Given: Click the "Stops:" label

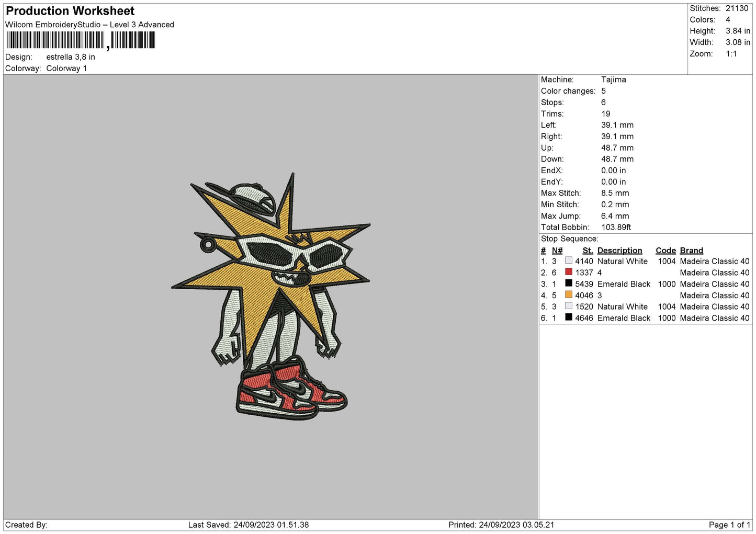Looking at the screenshot, I should pyautogui.click(x=552, y=103).
